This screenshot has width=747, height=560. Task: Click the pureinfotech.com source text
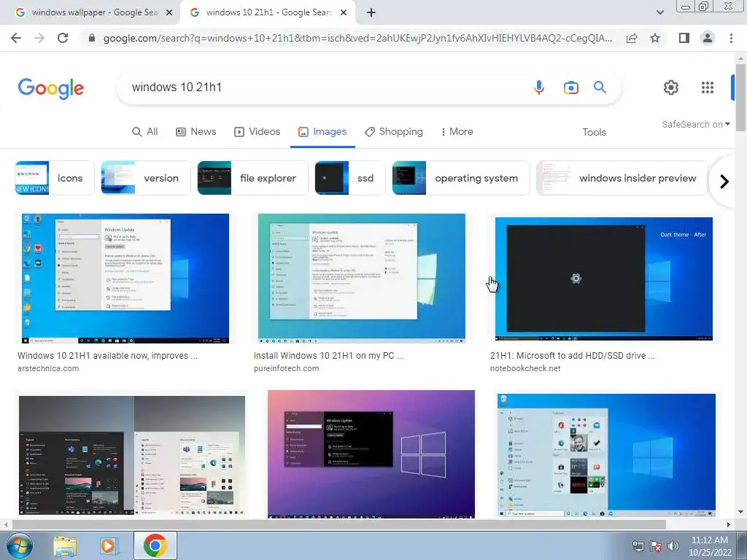click(x=286, y=368)
